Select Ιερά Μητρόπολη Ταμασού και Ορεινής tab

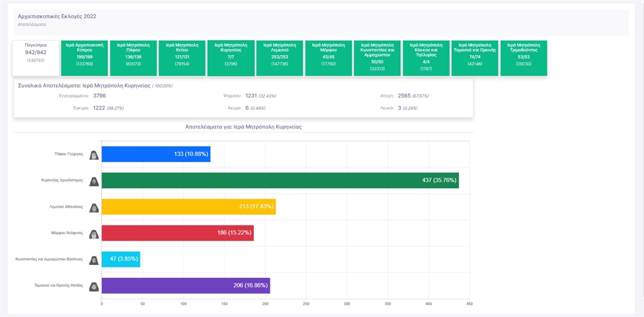475,58
